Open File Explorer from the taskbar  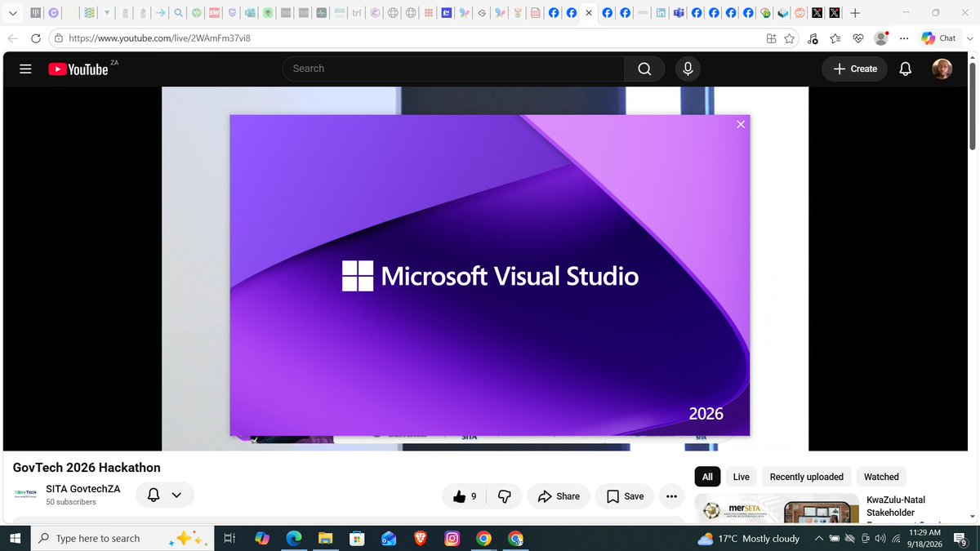(x=326, y=538)
